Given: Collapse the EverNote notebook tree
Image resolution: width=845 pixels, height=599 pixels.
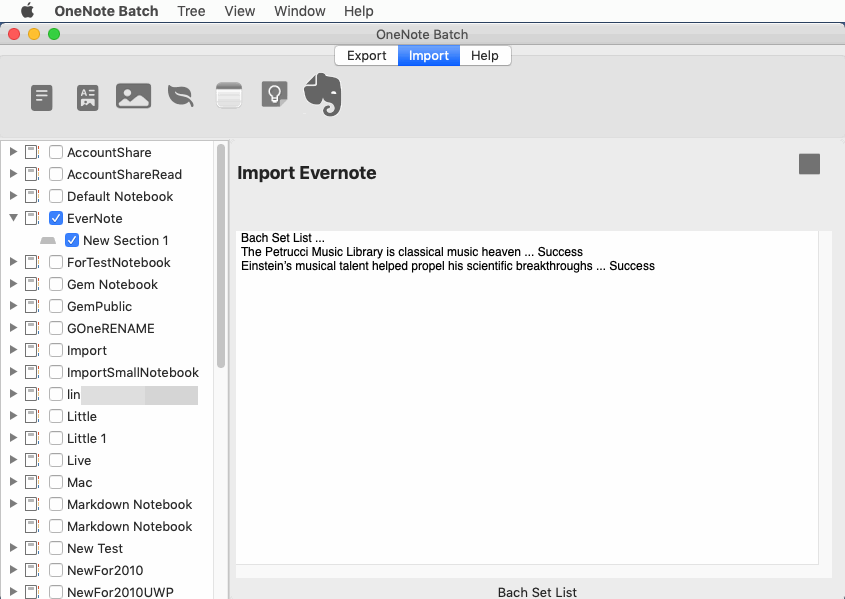Looking at the screenshot, I should (x=13, y=218).
